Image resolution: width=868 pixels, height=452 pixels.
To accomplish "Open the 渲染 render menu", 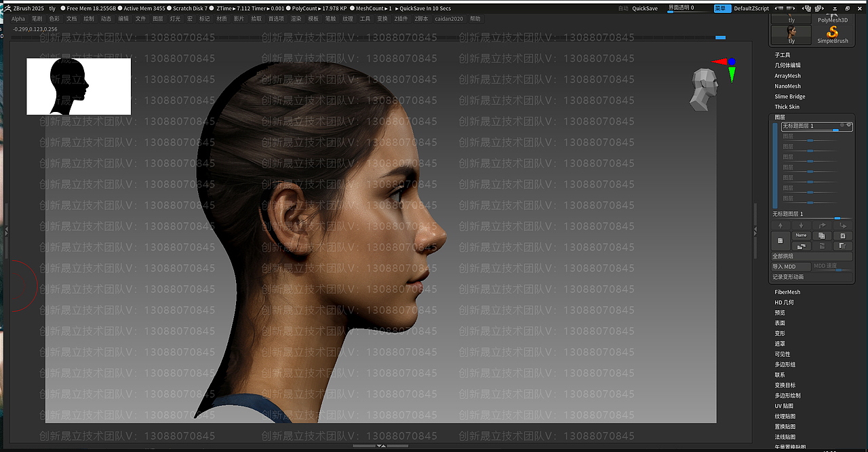I will [296, 19].
